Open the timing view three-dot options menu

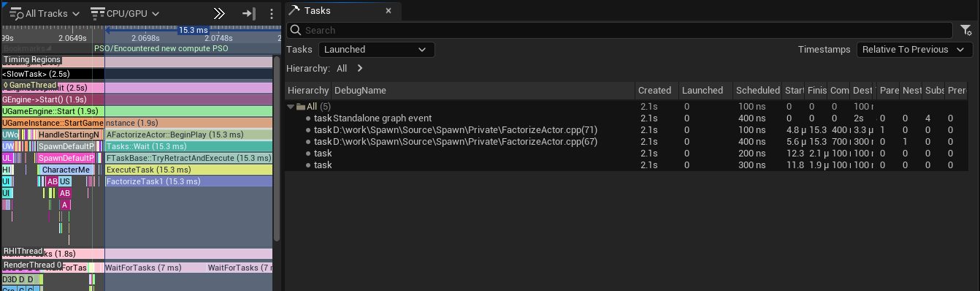click(x=272, y=14)
